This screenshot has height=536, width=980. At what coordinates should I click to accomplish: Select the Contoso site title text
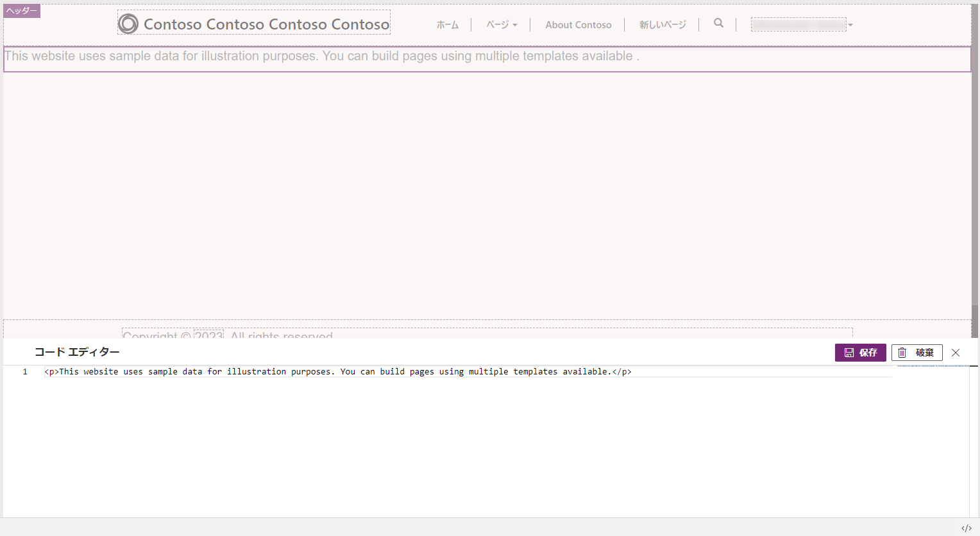pyautogui.click(x=266, y=24)
